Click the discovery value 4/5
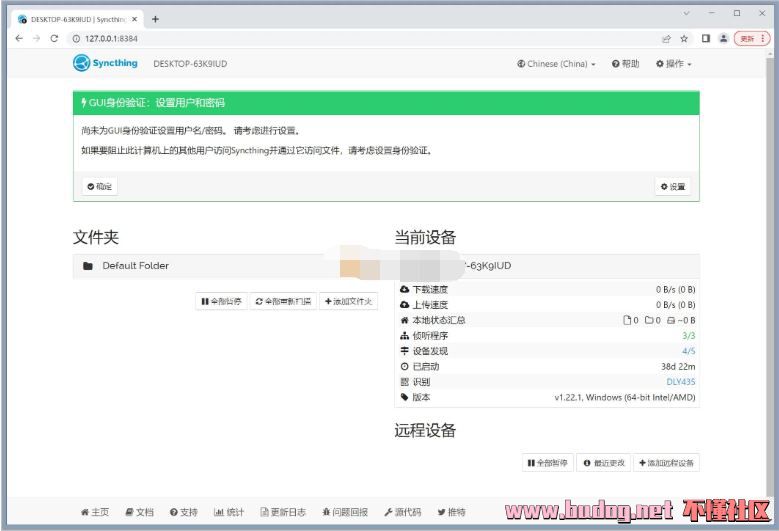Image resolution: width=779 pixels, height=531 pixels. 689,351
